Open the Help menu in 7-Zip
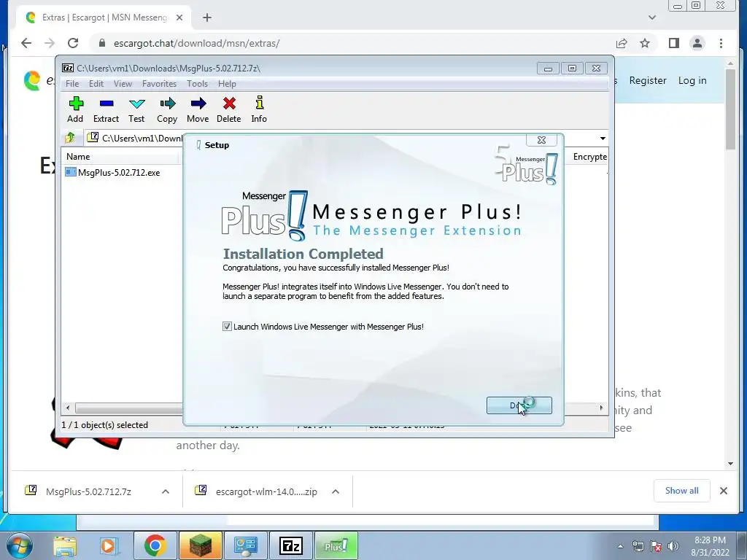This screenshot has width=747, height=560. point(228,84)
